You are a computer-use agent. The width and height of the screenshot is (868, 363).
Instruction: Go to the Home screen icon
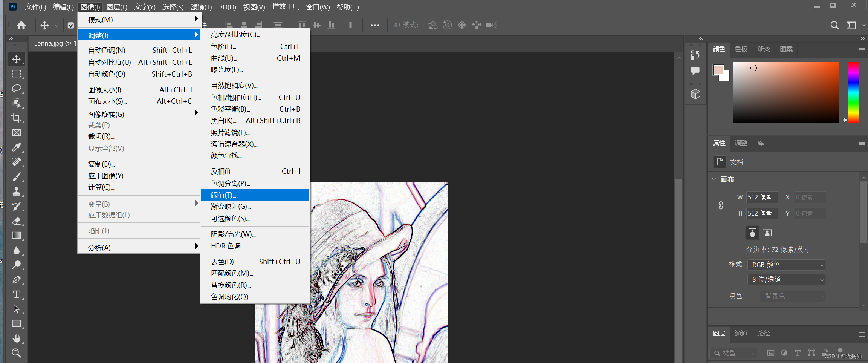pyautogui.click(x=21, y=25)
